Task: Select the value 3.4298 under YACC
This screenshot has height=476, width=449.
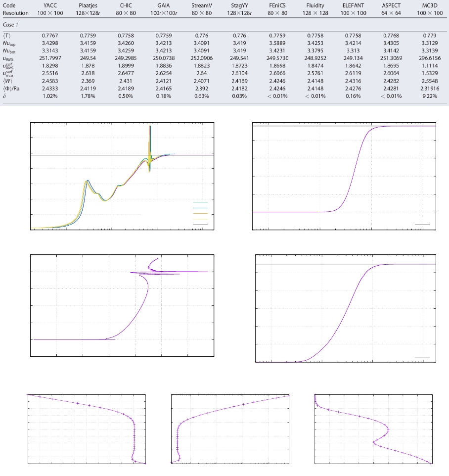Action: point(50,43)
